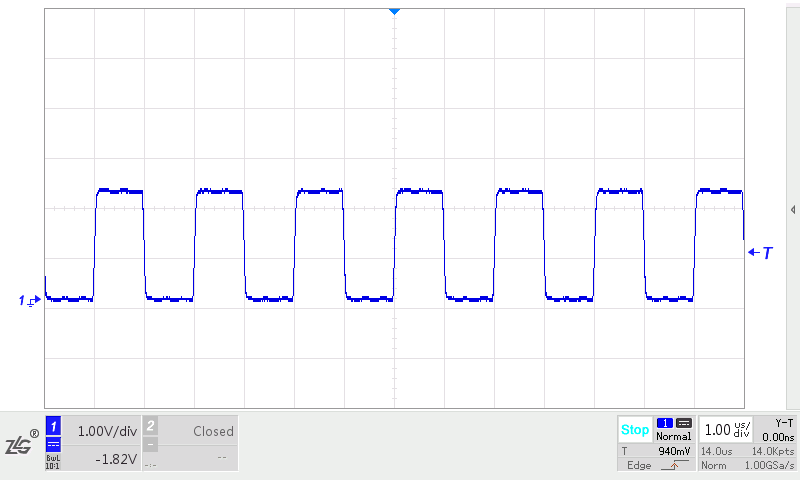The height and width of the screenshot is (480, 800).
Task: Click the BwL 10:1 probe indicator
Action: pyautogui.click(x=54, y=462)
